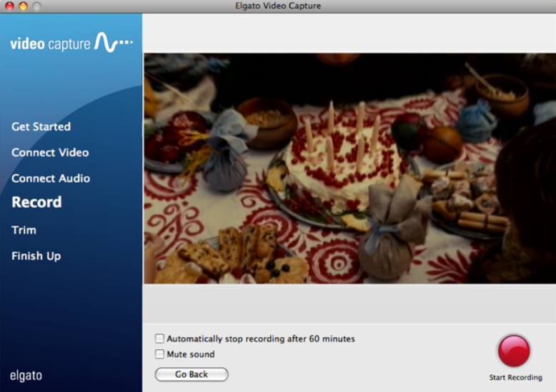Click the Elgato Video Capture window title
Screen dimensions: 556x392
[x=278, y=6]
